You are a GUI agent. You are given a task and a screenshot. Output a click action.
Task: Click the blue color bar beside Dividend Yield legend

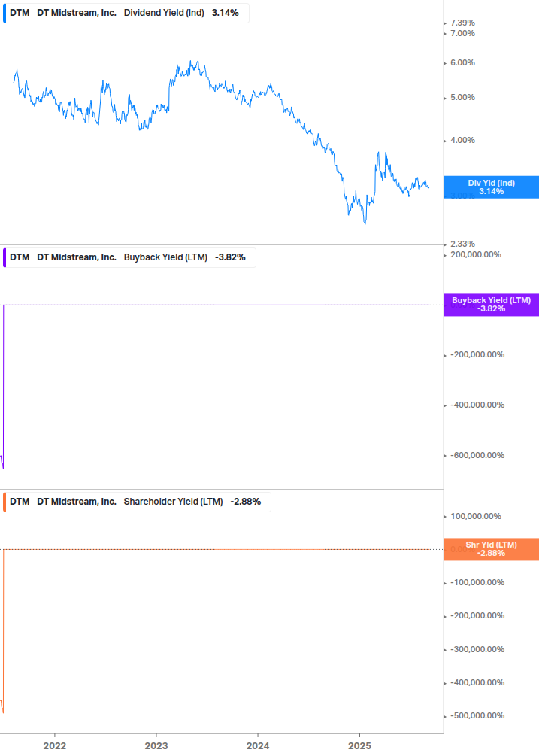pyautogui.click(x=5, y=13)
